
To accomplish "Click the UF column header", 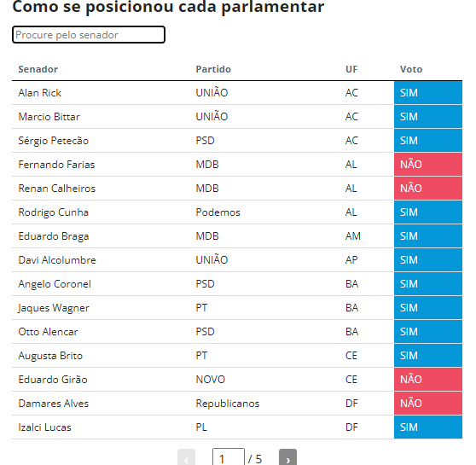I will pyautogui.click(x=351, y=69).
